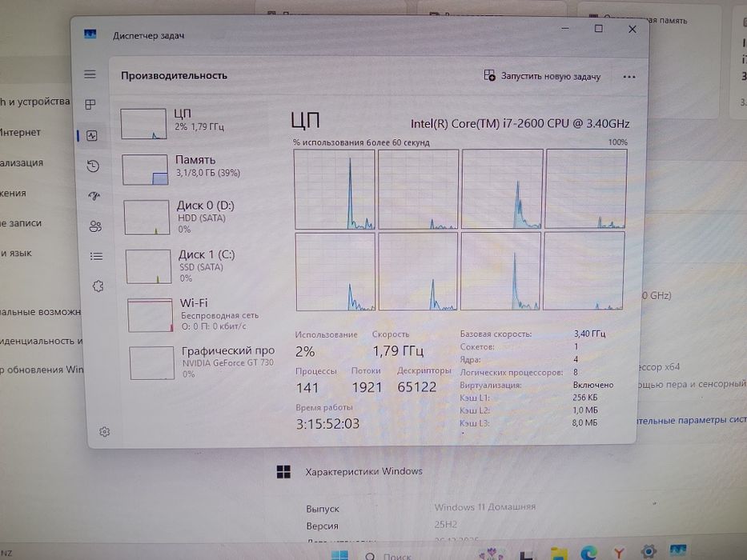Click the Windows 11 Домашняя edition value
The image size is (747, 560).
pyautogui.click(x=485, y=507)
